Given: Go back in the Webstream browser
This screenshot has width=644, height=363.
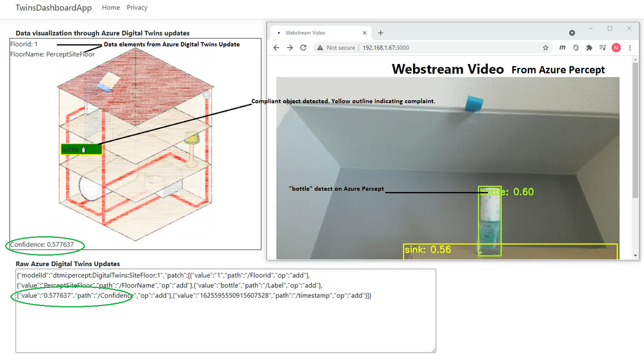Looking at the screenshot, I should [x=276, y=48].
